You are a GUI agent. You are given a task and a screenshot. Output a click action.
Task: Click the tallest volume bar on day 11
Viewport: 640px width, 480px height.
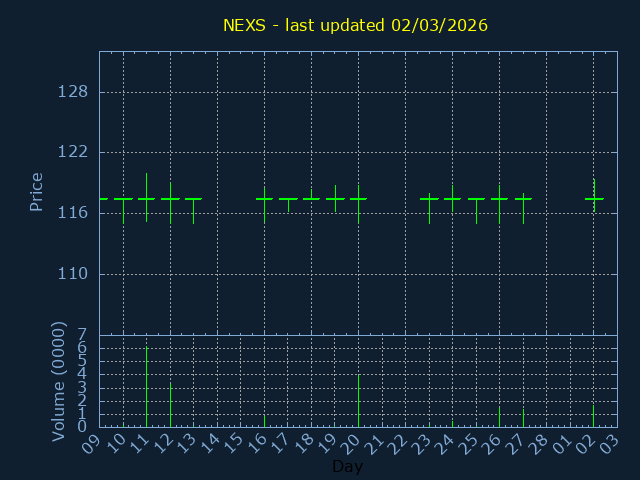pos(147,386)
